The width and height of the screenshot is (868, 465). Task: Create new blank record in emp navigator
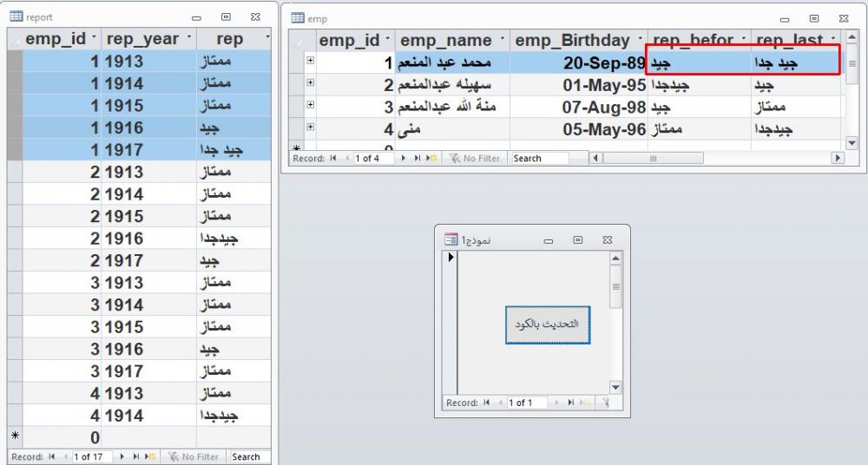431,159
